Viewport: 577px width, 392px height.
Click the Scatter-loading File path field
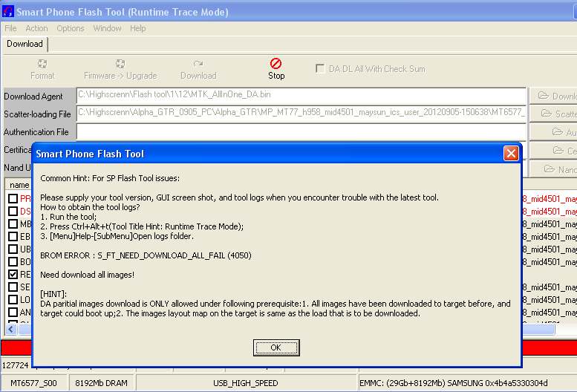tap(301, 114)
